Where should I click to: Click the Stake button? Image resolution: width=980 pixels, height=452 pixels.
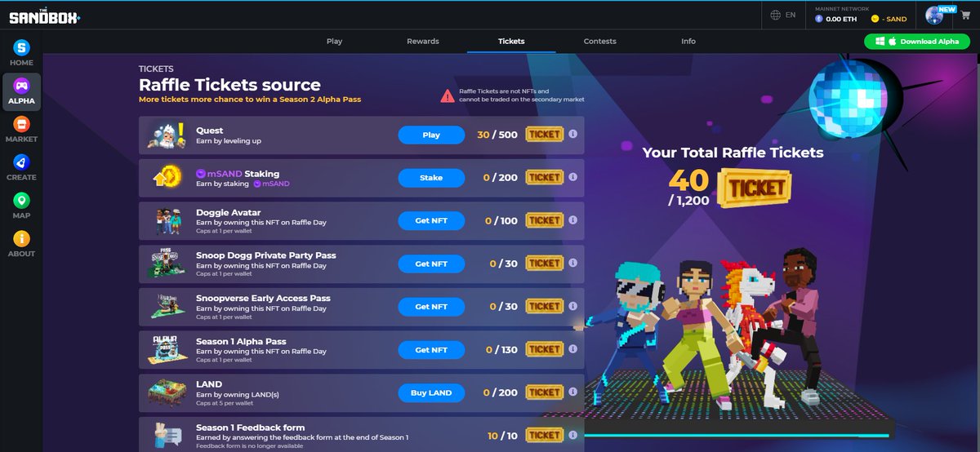pyautogui.click(x=431, y=177)
